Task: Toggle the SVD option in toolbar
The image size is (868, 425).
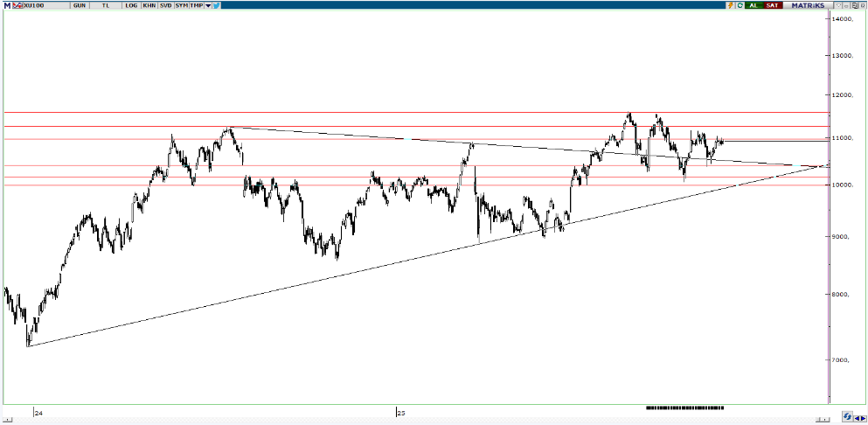Action: 165,5
